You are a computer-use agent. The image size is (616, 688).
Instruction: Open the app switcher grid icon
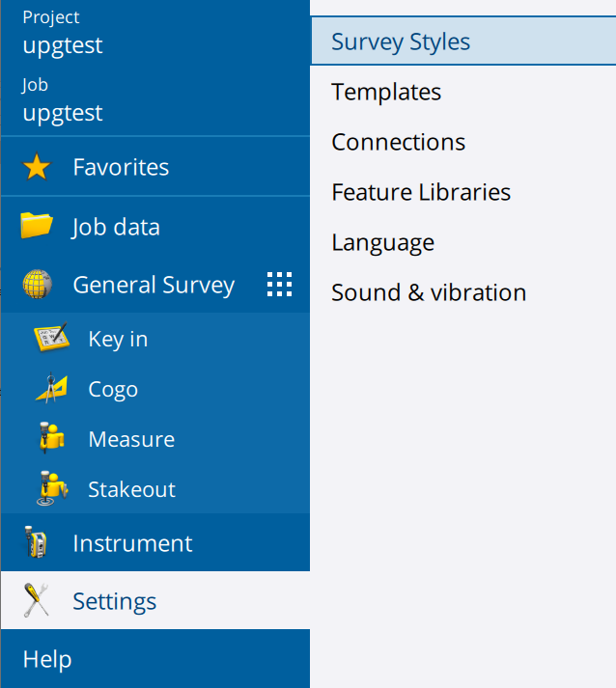tap(280, 285)
